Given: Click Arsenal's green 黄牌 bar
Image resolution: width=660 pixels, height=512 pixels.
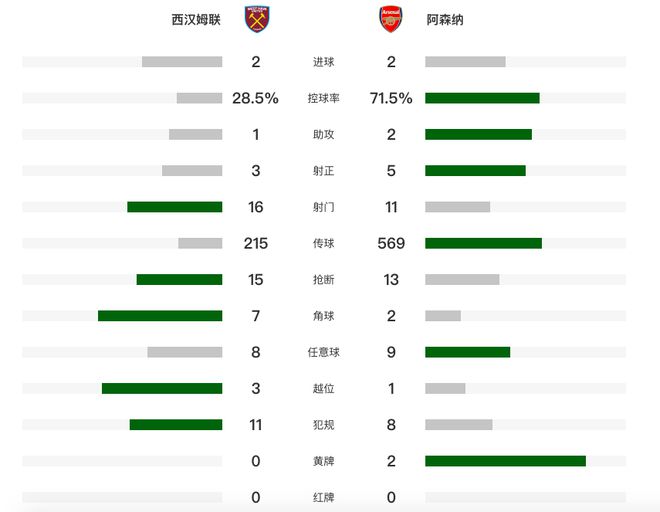Looking at the screenshot, I should tap(505, 461).
